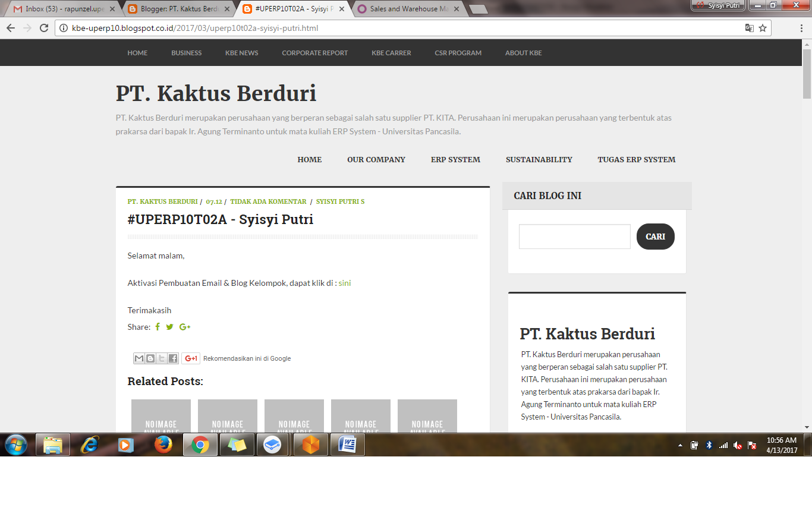The width and height of the screenshot is (812, 523).
Task: Click the Bluetooth icon in the system tray
Action: point(709,445)
